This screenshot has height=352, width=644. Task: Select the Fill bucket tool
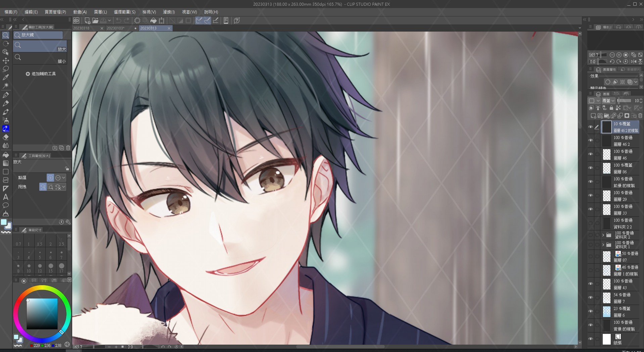coord(6,155)
